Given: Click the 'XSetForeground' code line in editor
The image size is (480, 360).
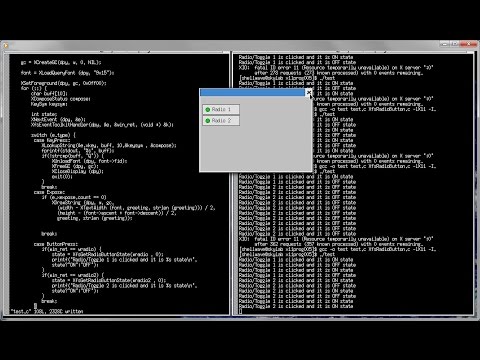Looking at the screenshot, I should (64, 83).
